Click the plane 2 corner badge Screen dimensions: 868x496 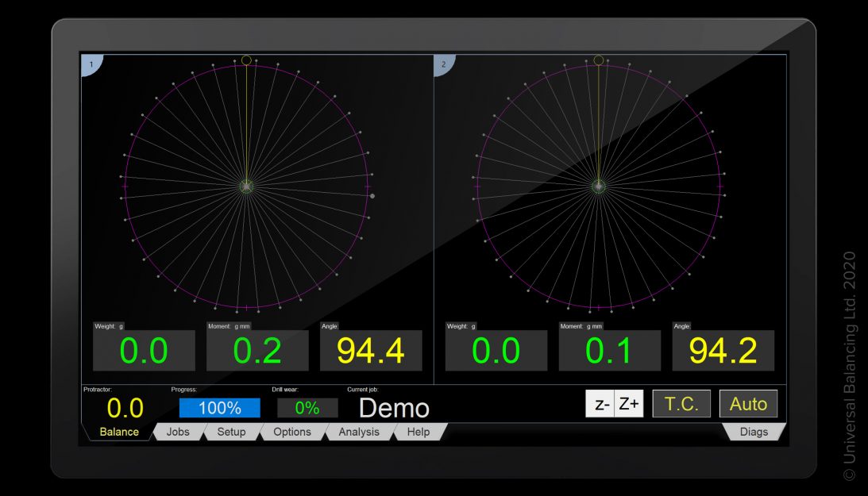(x=443, y=63)
